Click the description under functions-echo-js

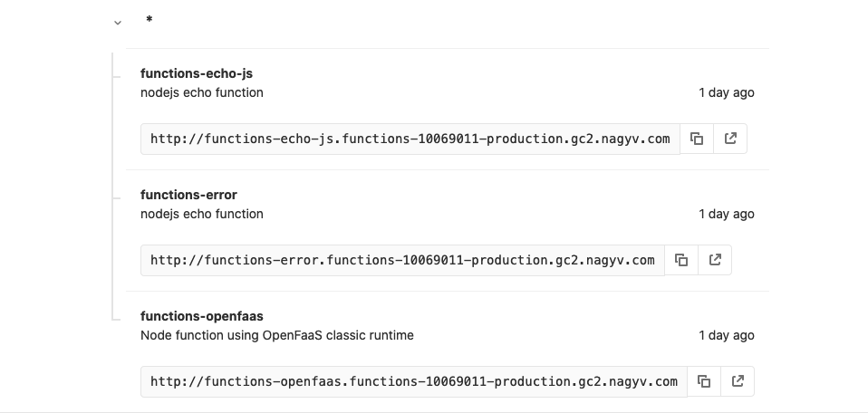coord(202,92)
